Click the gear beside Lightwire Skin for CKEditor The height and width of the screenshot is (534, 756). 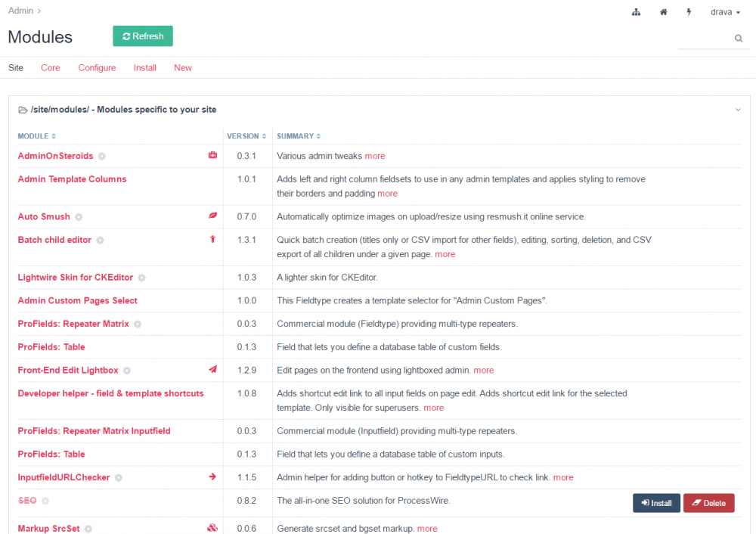(x=141, y=278)
